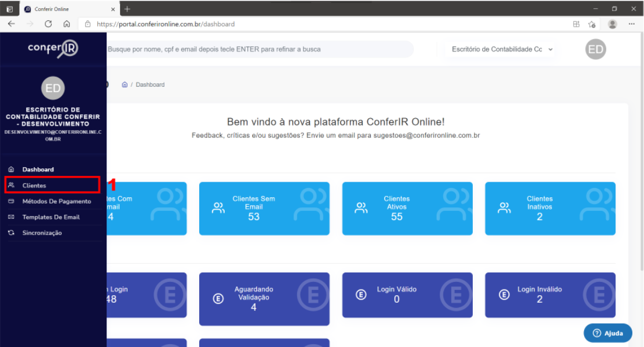644x347 pixels.
Task: Click the Ajuda help button
Action: point(608,333)
